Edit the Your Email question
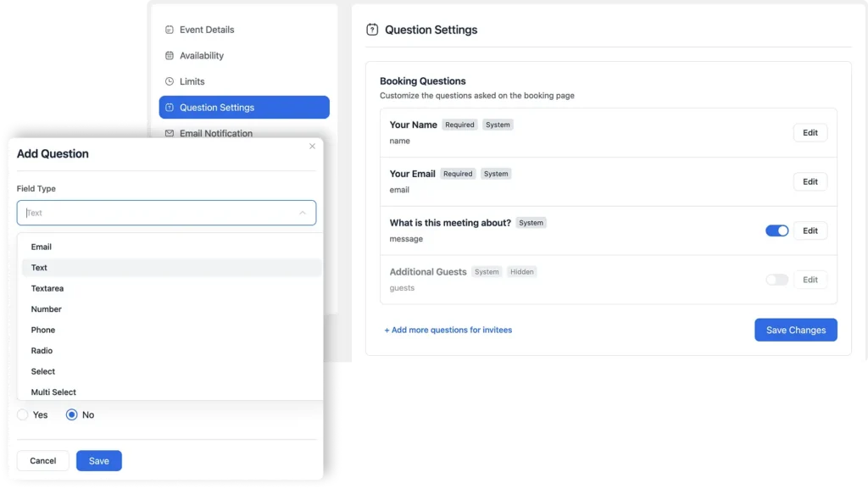The image size is (868, 489). pyautogui.click(x=810, y=181)
